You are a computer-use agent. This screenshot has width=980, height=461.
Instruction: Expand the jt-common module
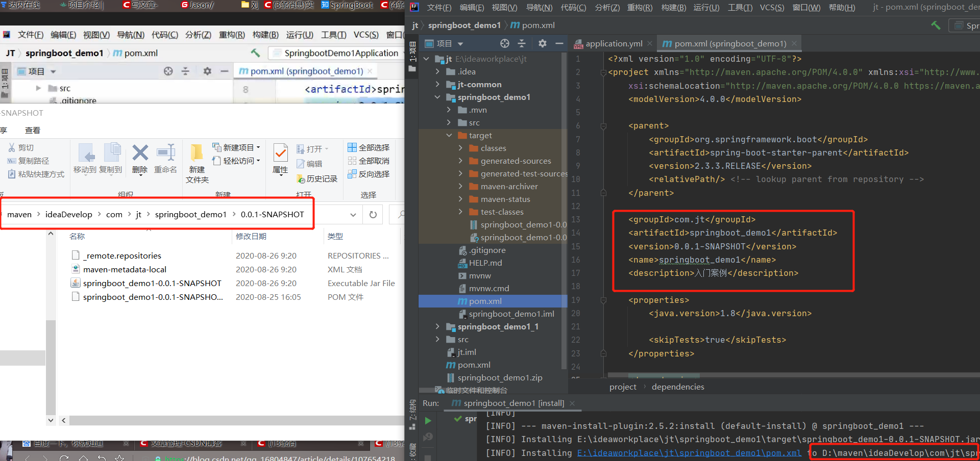tap(437, 84)
